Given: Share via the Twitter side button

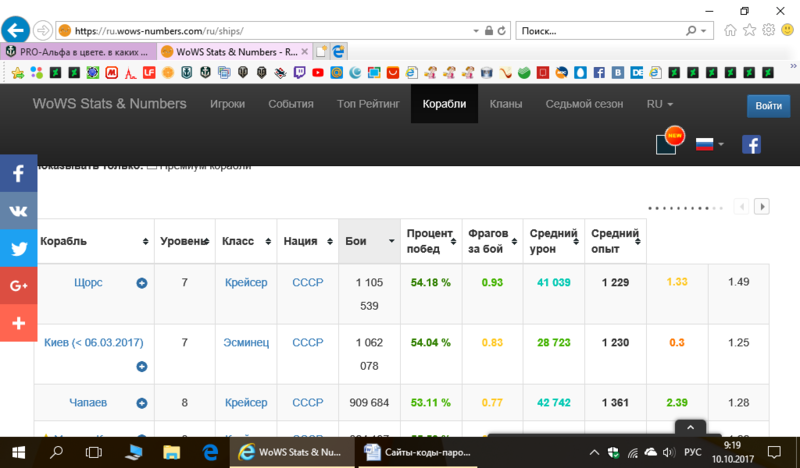Looking at the screenshot, I should [x=18, y=248].
